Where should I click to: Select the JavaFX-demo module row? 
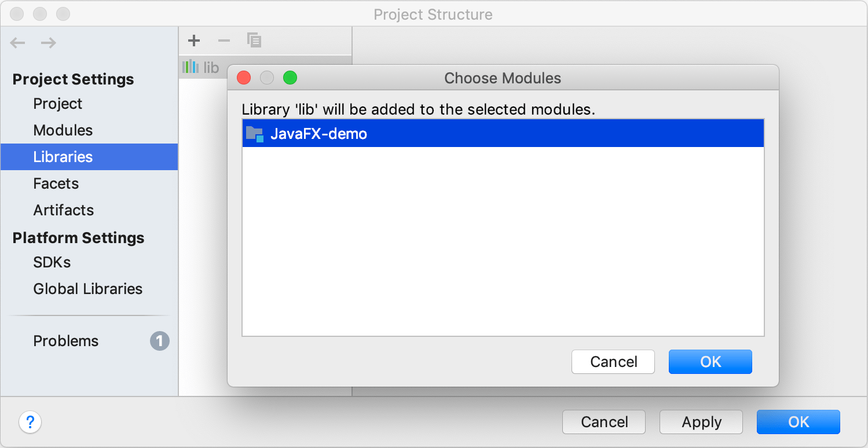click(503, 134)
